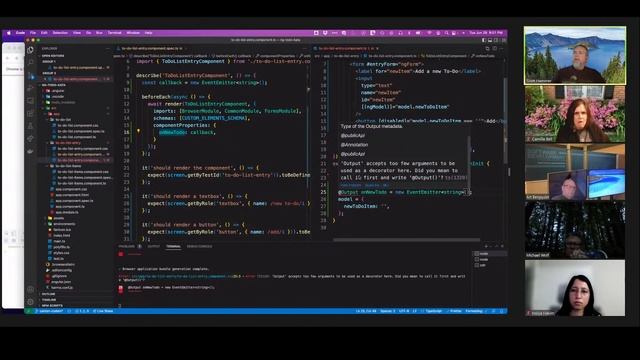Switch to the Debug Console tab
This screenshot has width=640, height=360.
point(199,246)
